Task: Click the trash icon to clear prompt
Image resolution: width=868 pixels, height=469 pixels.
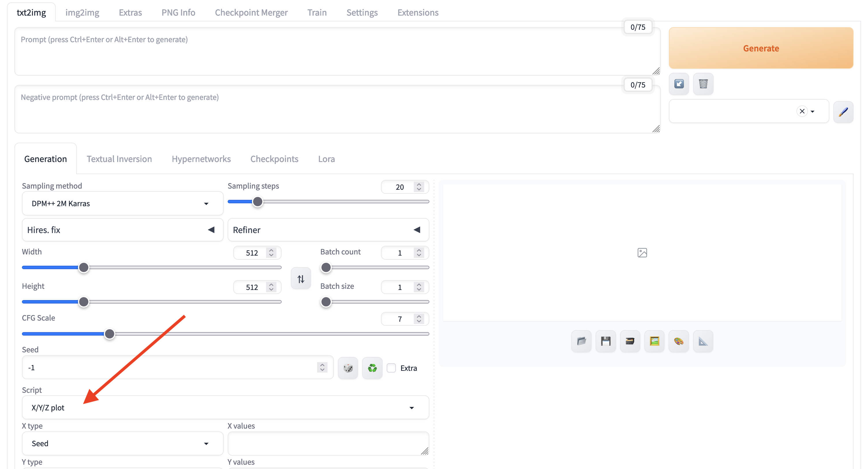Action: click(703, 84)
